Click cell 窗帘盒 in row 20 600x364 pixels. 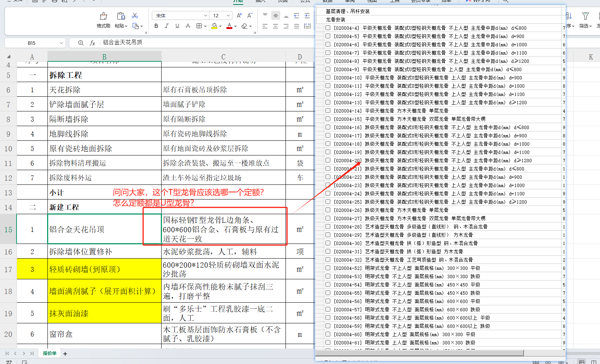point(104,334)
